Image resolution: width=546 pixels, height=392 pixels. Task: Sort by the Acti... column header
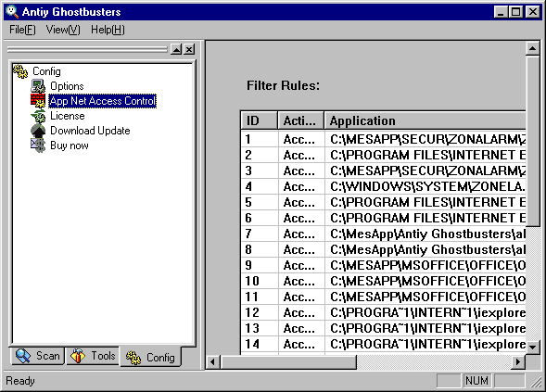tap(301, 120)
